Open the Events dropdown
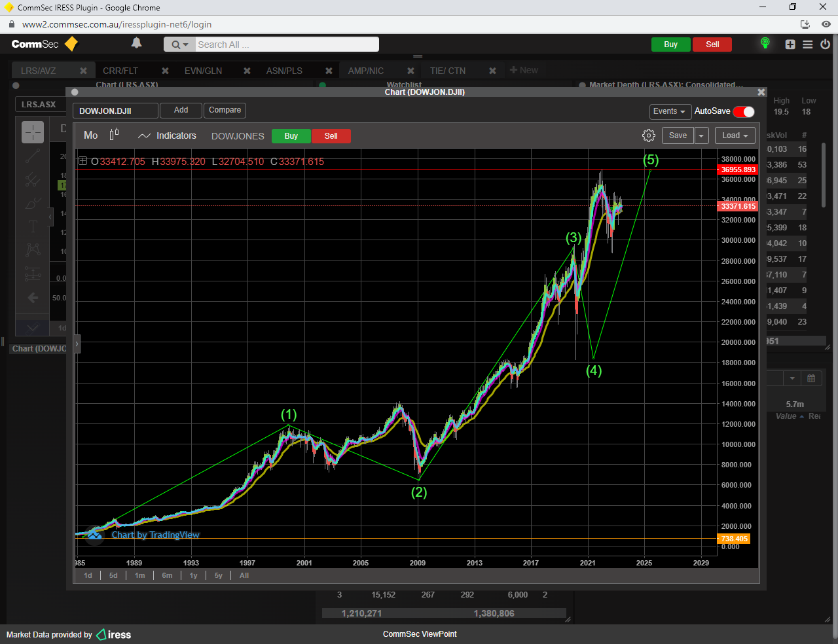 (670, 111)
